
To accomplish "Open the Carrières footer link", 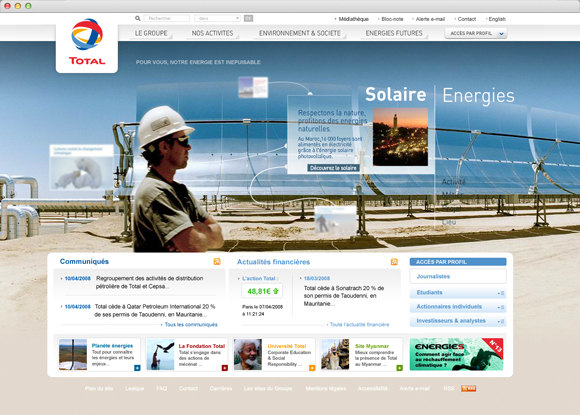I will (x=221, y=388).
